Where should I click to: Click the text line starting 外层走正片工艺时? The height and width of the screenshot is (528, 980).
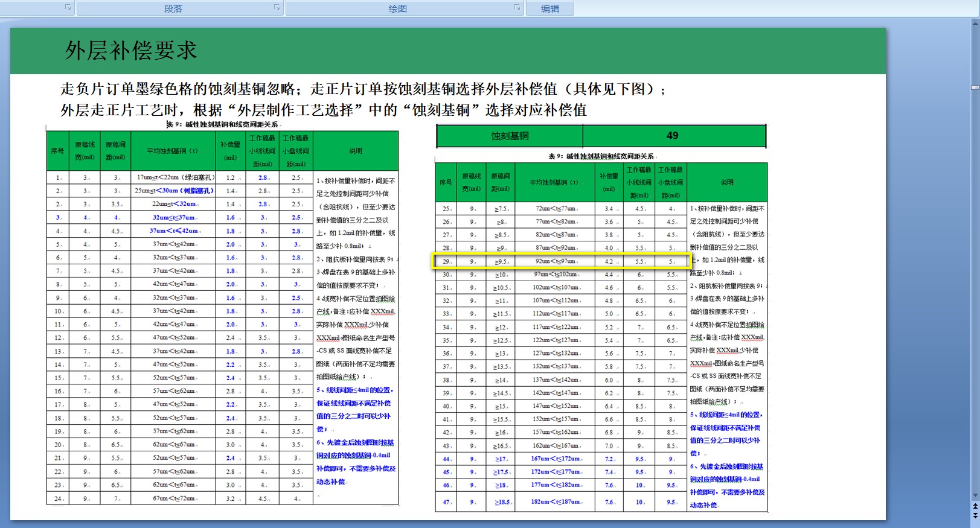coord(324,110)
